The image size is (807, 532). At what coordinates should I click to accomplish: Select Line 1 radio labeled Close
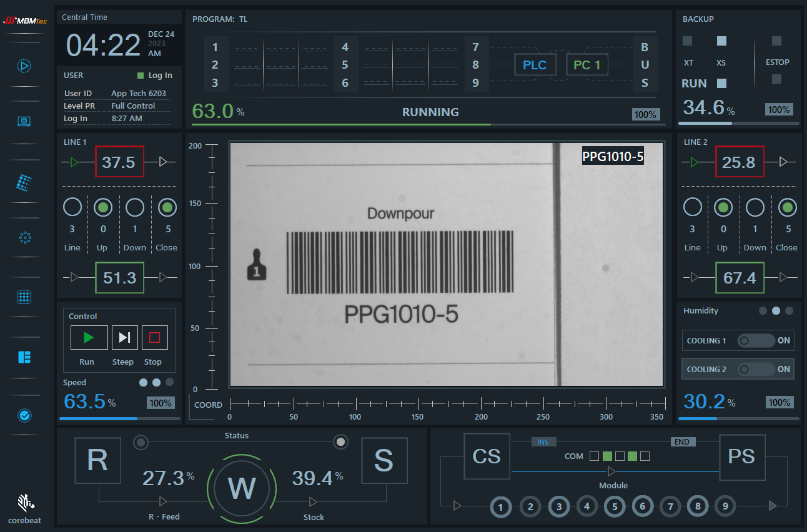pos(167,207)
